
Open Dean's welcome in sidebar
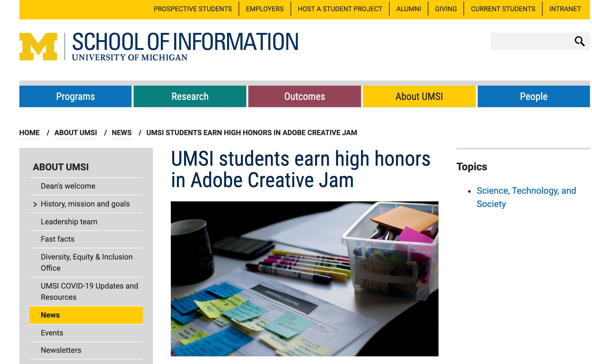click(68, 186)
